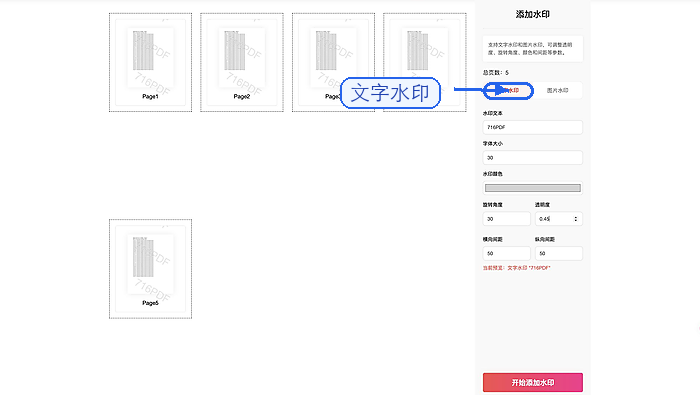Screen dimensions: 700x395
Task: Click the 水印颜色 label
Action: point(492,174)
